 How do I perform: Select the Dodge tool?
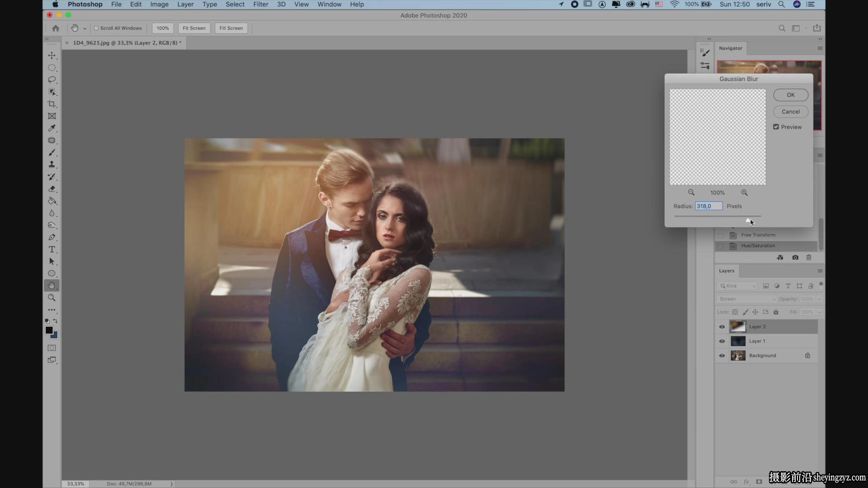click(x=52, y=225)
